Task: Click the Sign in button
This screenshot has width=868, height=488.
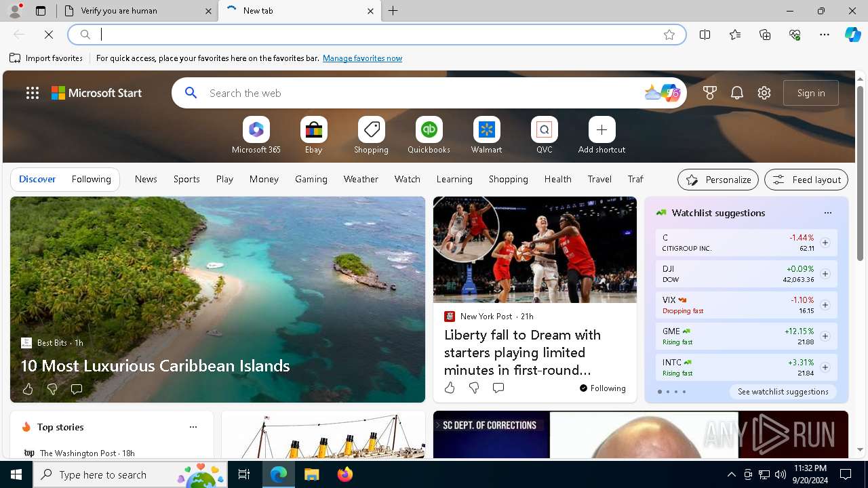Action: point(811,93)
